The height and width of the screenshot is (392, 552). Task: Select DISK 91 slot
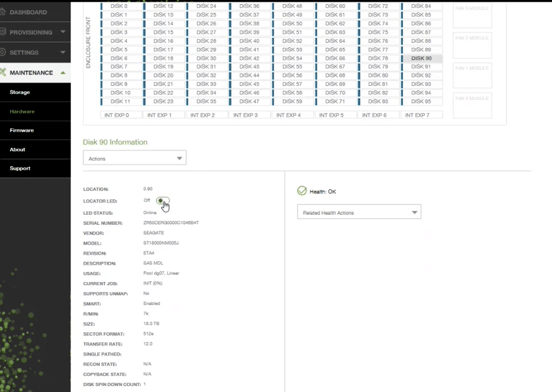click(422, 66)
